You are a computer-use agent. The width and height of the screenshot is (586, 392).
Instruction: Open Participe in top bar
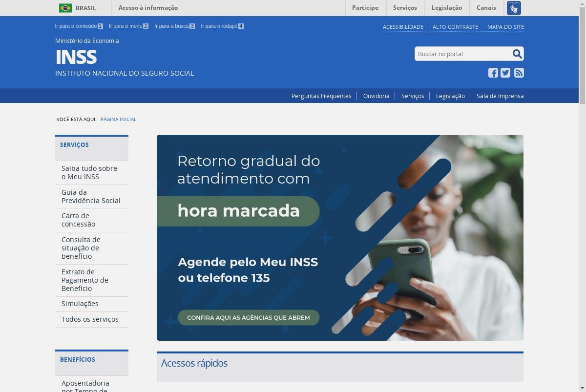tap(365, 8)
